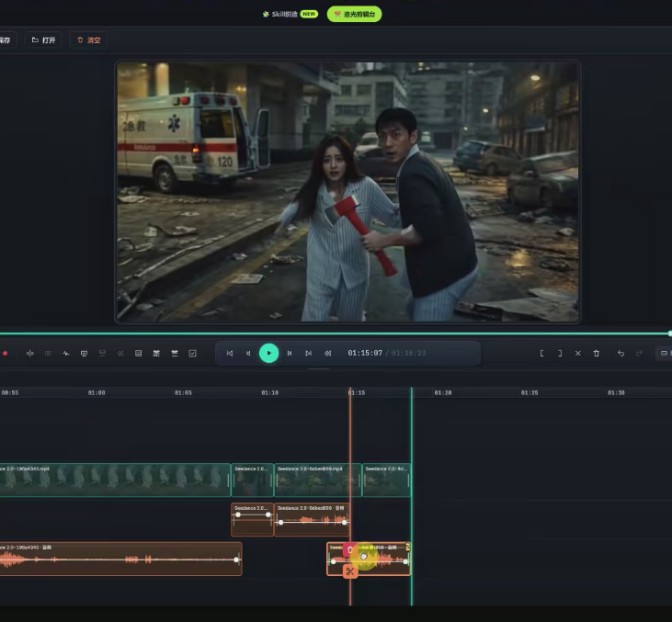672x622 pixels.
Task: Click the 01:10 mark on timeline ruler
Action: pos(269,392)
